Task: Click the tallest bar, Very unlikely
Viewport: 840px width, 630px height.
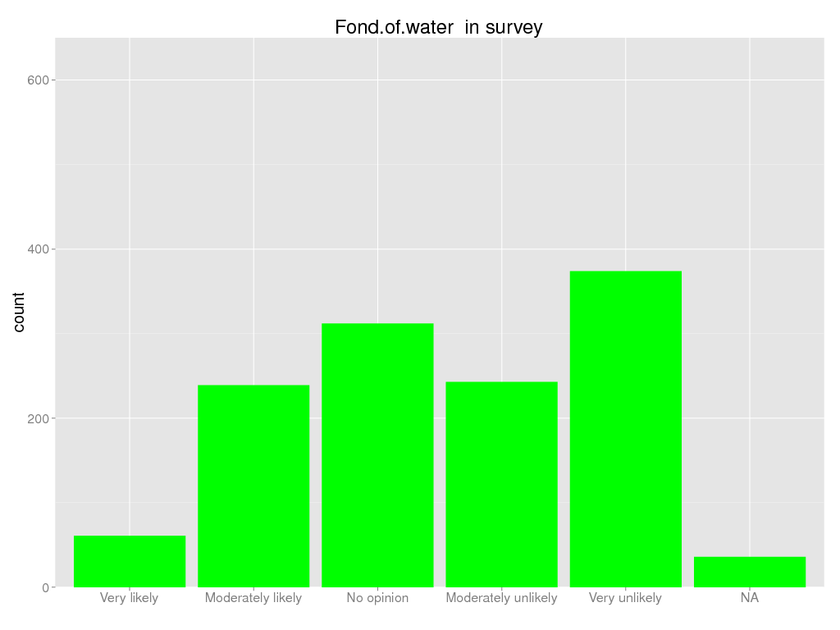Action: tap(625, 429)
